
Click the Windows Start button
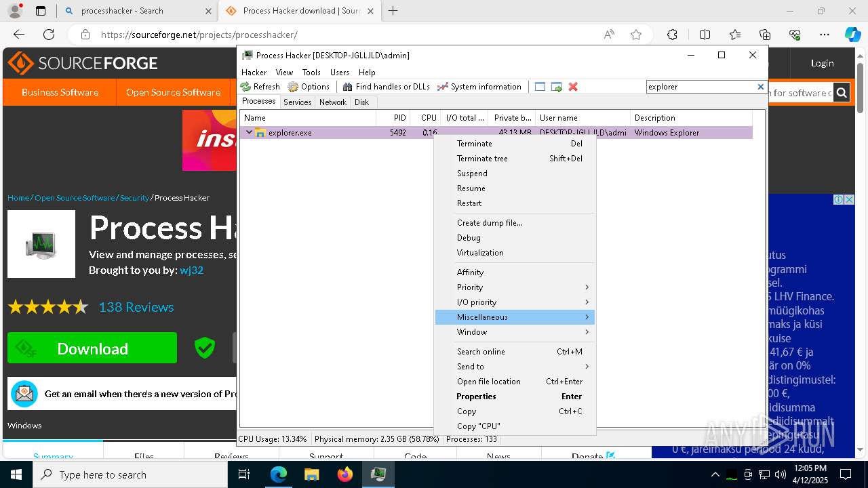point(16,474)
